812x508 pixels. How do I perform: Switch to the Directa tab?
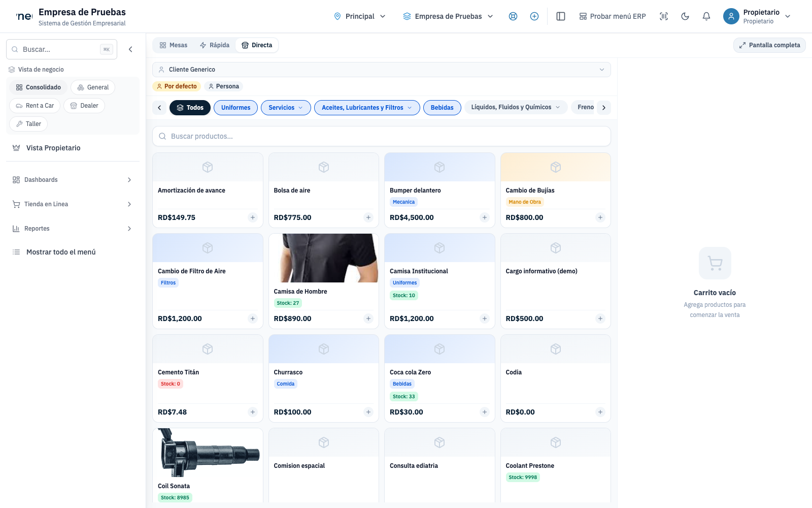pyautogui.click(x=257, y=45)
